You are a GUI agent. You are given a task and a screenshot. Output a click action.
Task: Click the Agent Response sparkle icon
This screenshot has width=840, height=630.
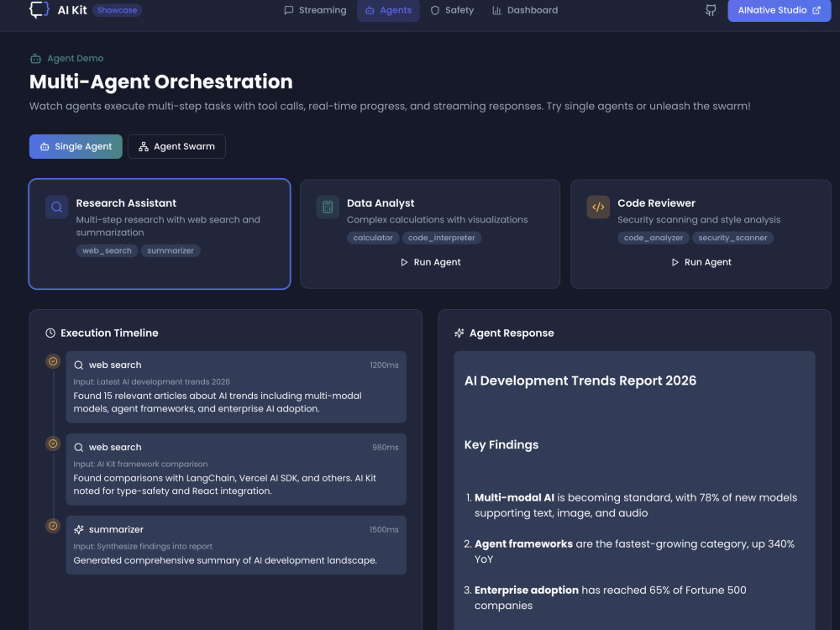pos(459,333)
